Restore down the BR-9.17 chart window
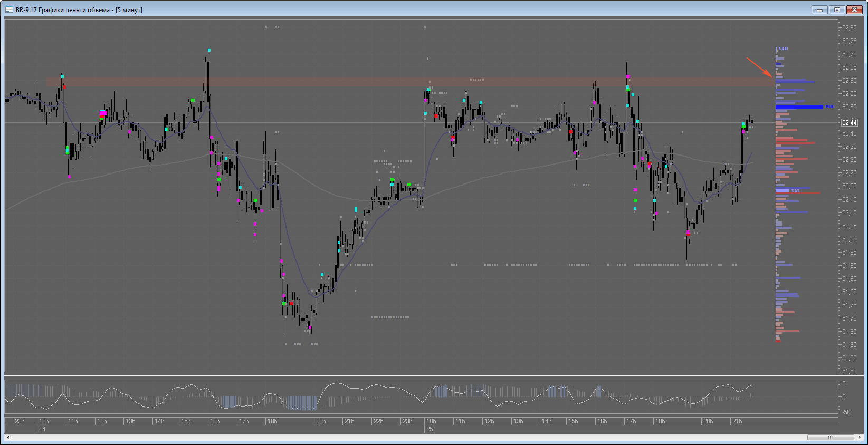 (x=837, y=9)
